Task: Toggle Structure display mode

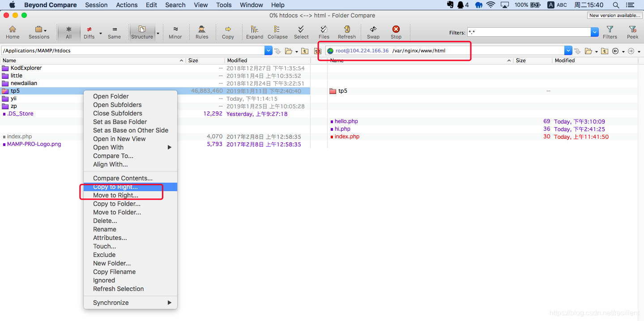Action: point(142,32)
